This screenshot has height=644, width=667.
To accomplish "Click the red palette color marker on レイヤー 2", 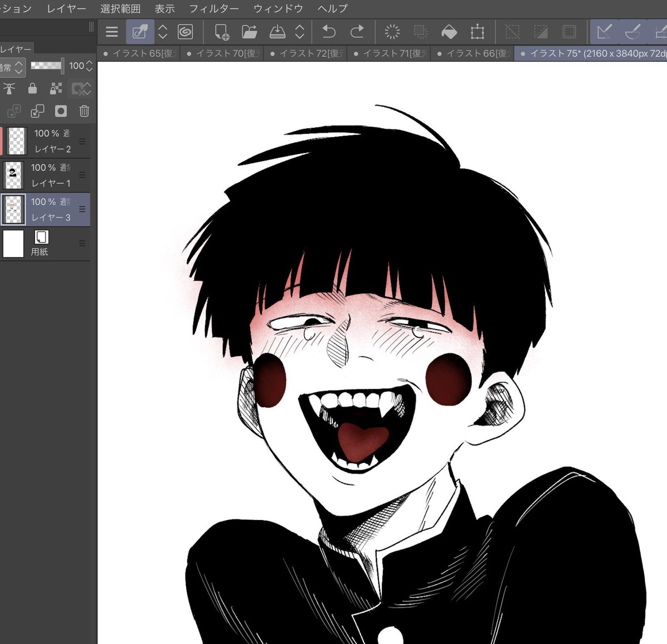I will 1,141.
